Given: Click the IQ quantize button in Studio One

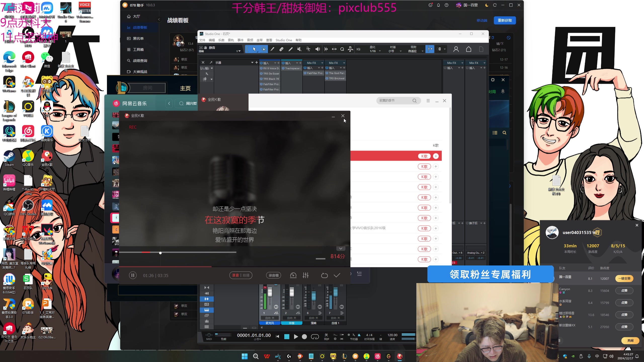Looking at the screenshot, I should pos(358,49).
